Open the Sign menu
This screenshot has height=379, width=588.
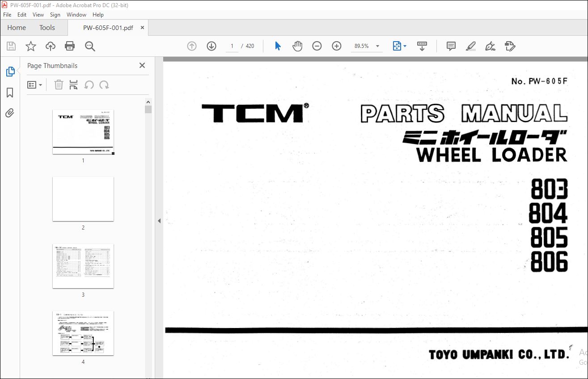[x=55, y=15]
